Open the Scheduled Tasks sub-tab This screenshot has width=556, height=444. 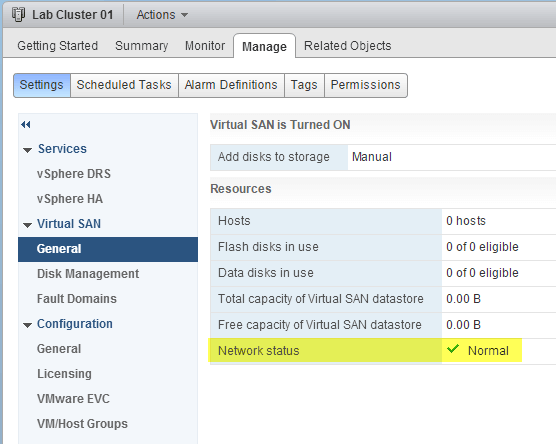(x=124, y=85)
